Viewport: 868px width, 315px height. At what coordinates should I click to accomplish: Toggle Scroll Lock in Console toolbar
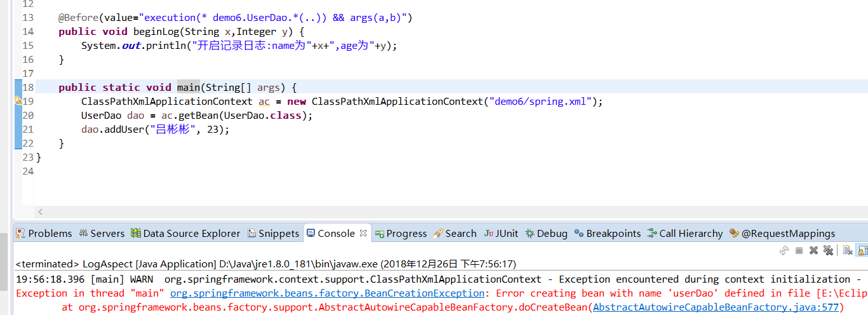coord(862,250)
